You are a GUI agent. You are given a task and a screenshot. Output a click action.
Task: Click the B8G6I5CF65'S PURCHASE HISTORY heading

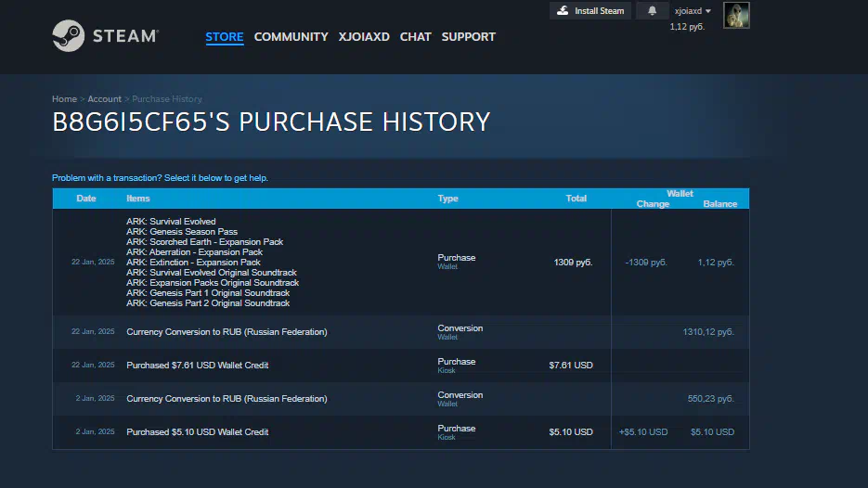(271, 122)
